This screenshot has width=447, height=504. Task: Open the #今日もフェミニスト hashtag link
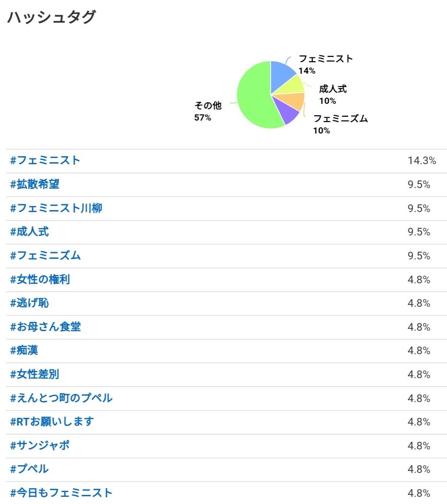click(x=61, y=493)
